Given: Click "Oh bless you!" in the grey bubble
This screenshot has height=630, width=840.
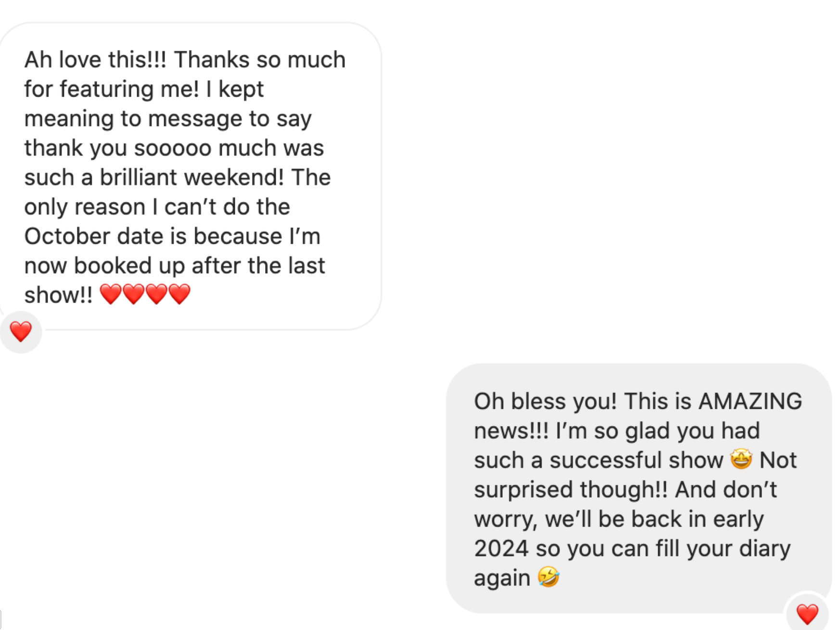Looking at the screenshot, I should [x=545, y=401].
